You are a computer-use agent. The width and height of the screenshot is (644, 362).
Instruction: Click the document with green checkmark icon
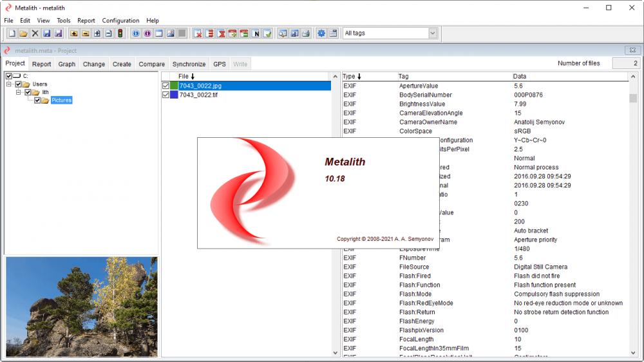[x=267, y=33]
